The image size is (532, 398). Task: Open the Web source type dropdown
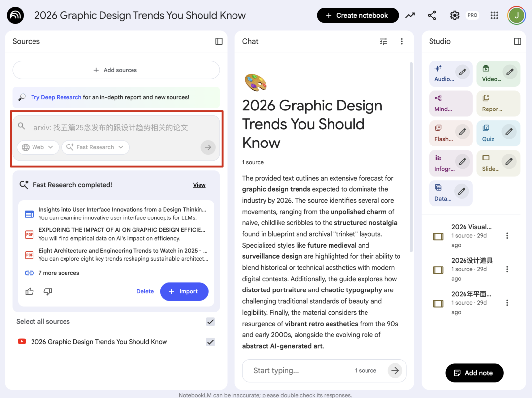38,147
